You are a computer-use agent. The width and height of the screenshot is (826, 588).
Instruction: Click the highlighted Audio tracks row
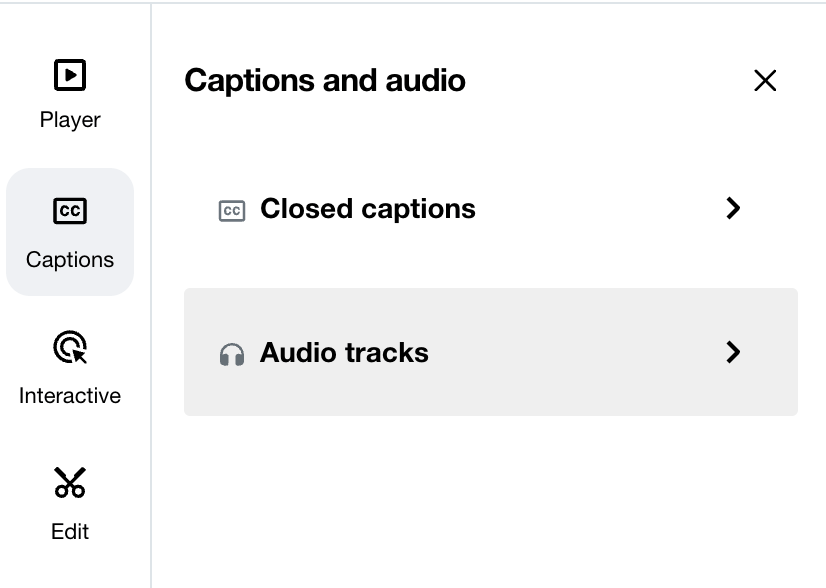490,352
